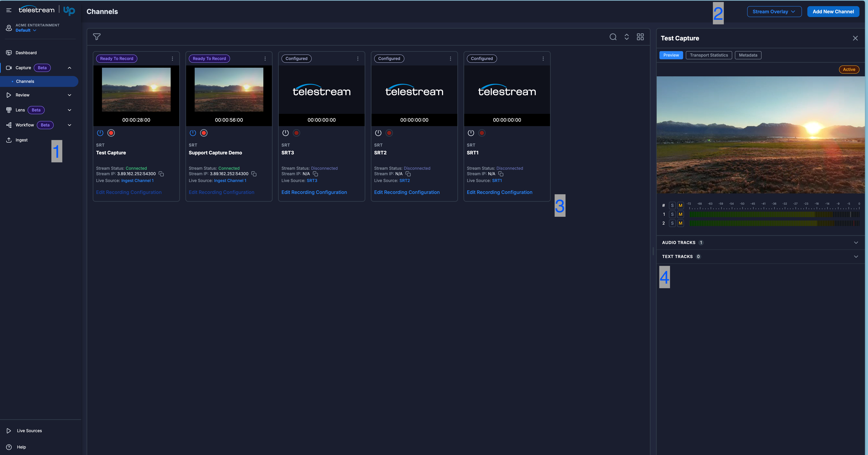The width and height of the screenshot is (868, 455).
Task: Open SRT1 card three-dot menu
Action: (543, 59)
